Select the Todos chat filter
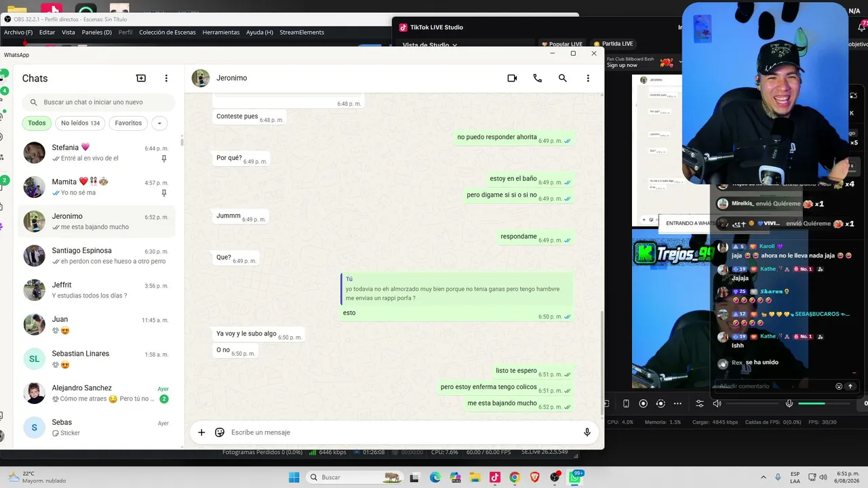 click(37, 123)
